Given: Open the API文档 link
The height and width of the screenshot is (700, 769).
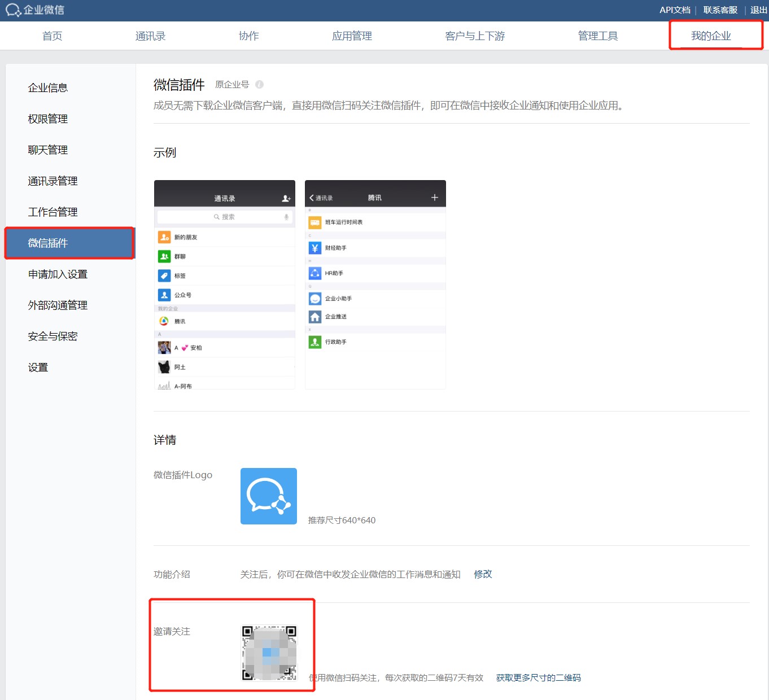Looking at the screenshot, I should coord(675,10).
